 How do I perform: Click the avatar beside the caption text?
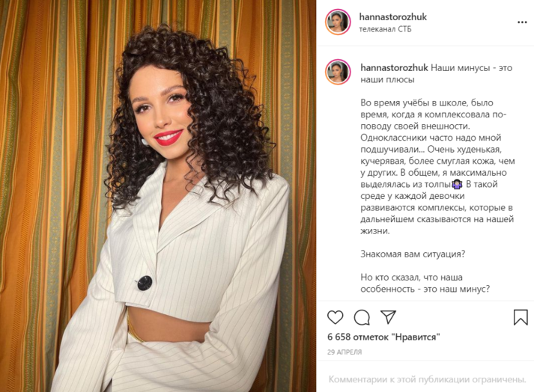(x=338, y=72)
